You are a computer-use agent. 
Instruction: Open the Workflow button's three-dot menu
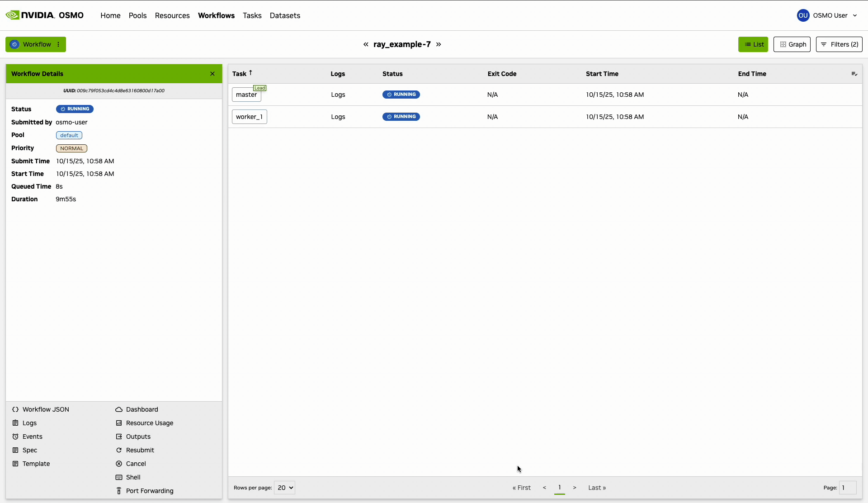[59, 44]
